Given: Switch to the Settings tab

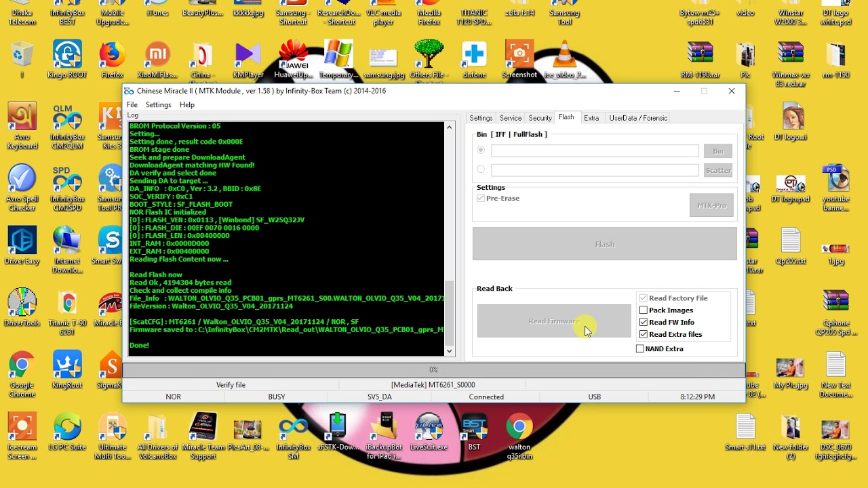Looking at the screenshot, I should point(481,118).
